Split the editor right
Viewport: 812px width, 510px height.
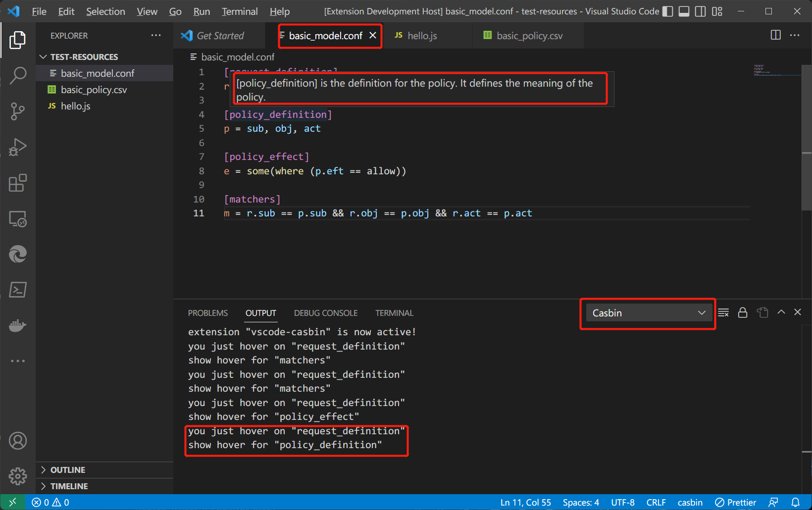click(x=776, y=35)
